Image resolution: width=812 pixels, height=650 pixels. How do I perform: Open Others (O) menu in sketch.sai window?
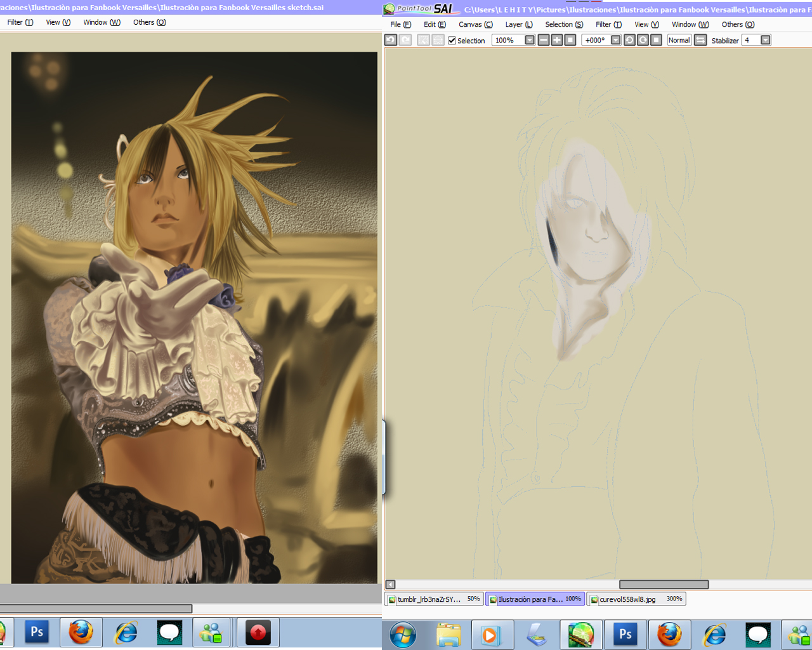click(x=150, y=22)
